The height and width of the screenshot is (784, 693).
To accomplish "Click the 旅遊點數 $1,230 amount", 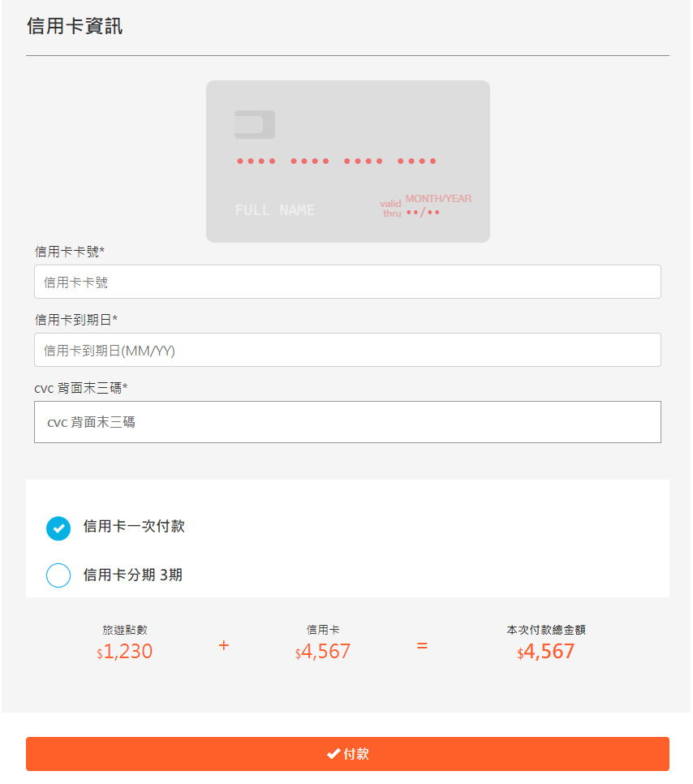I will coord(124,651).
